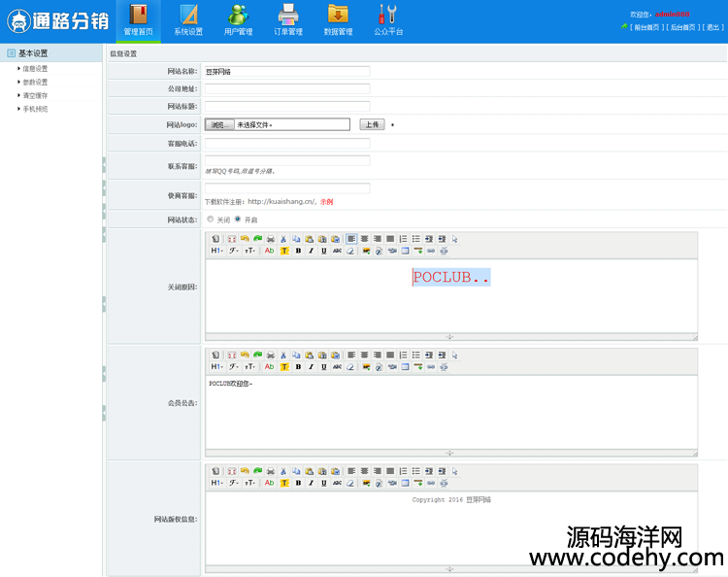Underline text in 会员公告 editor
Screen dimensions: 728x577
[x=324, y=367]
